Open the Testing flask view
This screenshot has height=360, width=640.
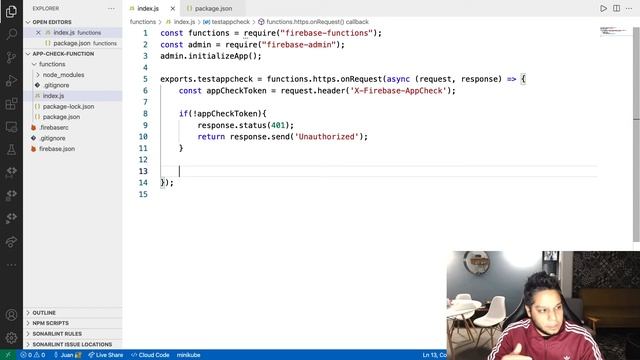pyautogui.click(x=11, y=150)
